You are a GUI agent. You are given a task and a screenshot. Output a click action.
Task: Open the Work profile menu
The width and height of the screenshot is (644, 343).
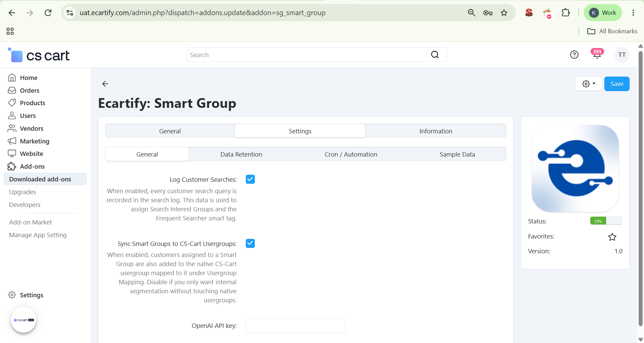point(603,13)
